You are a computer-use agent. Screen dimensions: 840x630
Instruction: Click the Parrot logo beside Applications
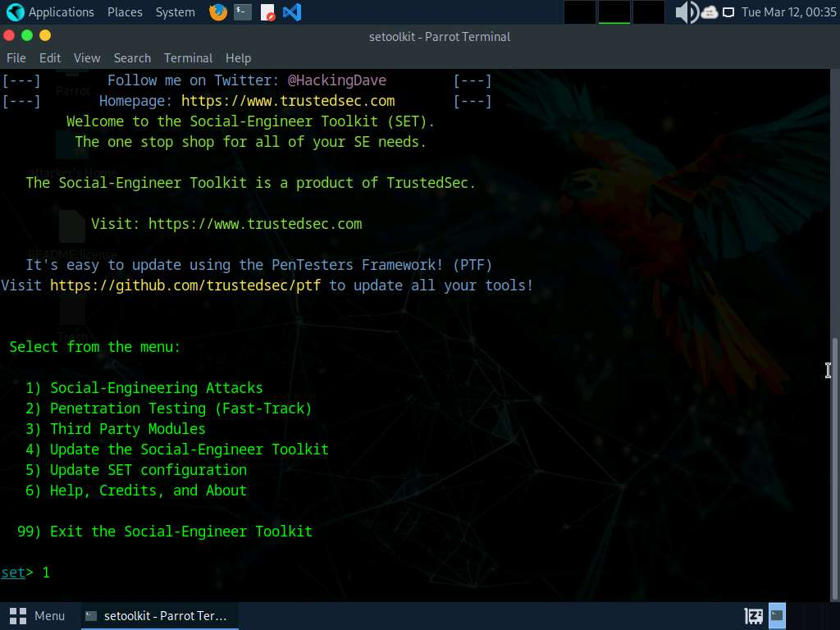pyautogui.click(x=15, y=12)
